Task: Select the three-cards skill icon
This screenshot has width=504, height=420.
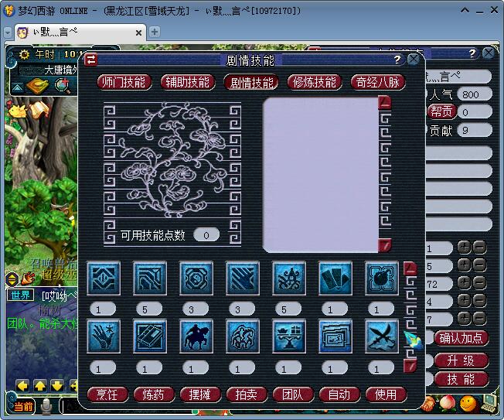Action: [x=335, y=278]
